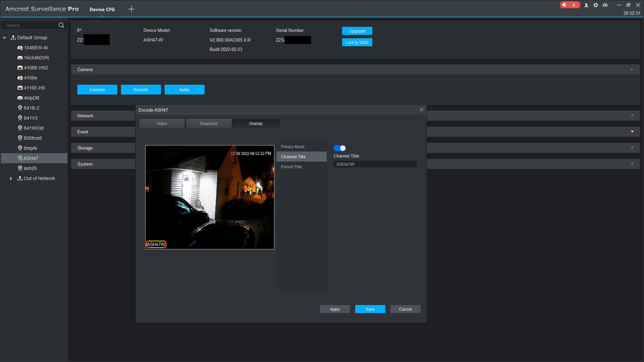Click the search magnifier icon
The image size is (644, 362).
pyautogui.click(x=61, y=25)
